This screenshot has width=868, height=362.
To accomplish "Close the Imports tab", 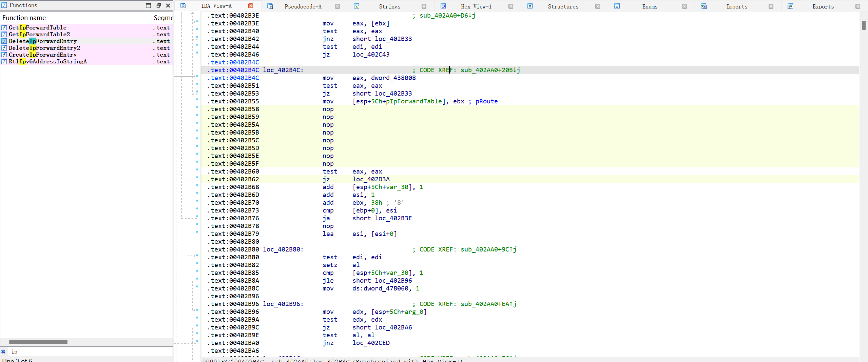I will 771,6.
